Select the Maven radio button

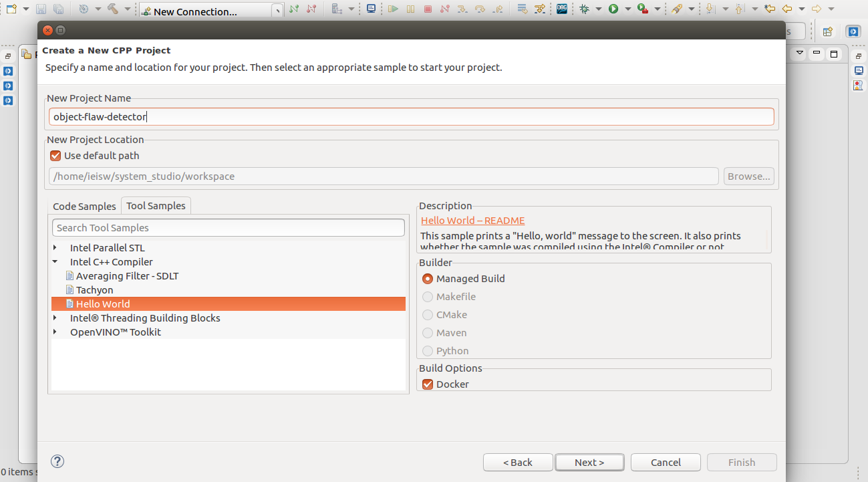click(428, 333)
